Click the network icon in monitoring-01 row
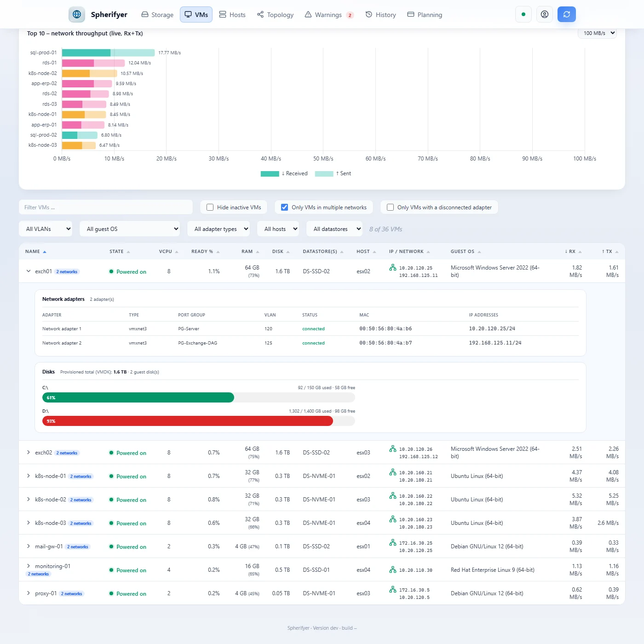 (393, 569)
